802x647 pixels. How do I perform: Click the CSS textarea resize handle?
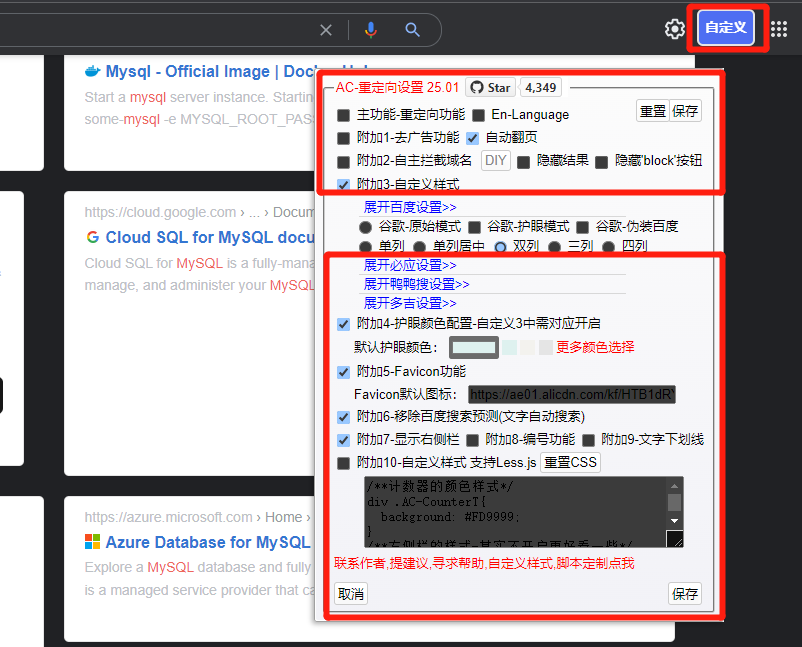[675, 539]
